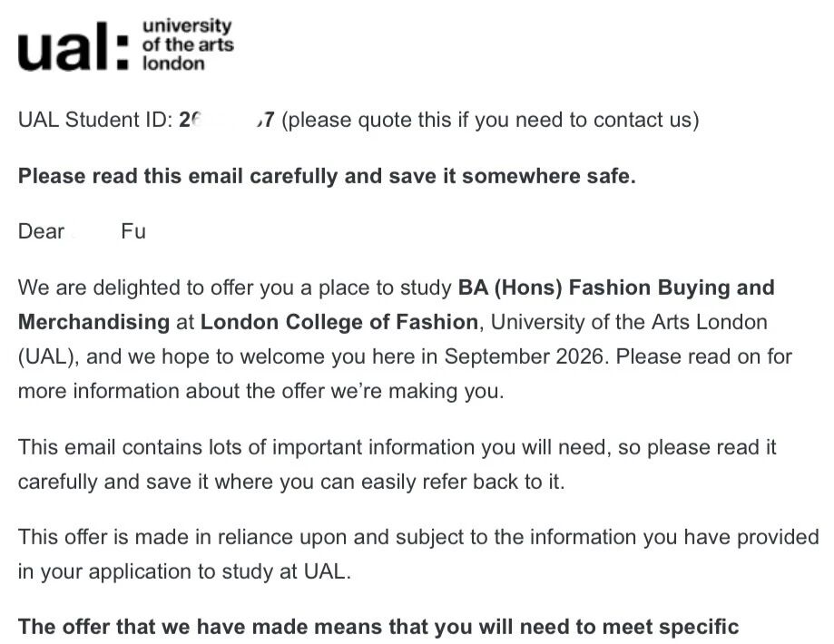This screenshot has height=644, width=834.
Task: Click the word 'Dear' in the greeting
Action: (x=41, y=231)
